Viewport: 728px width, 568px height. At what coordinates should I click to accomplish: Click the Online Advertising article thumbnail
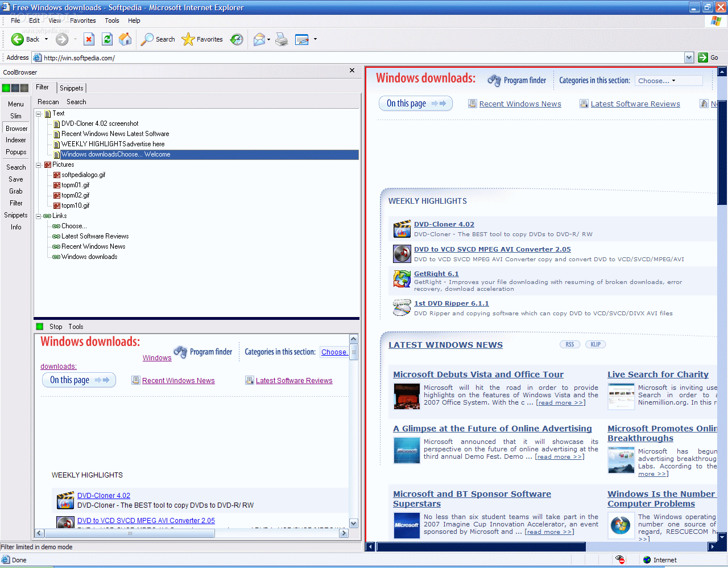[407, 451]
